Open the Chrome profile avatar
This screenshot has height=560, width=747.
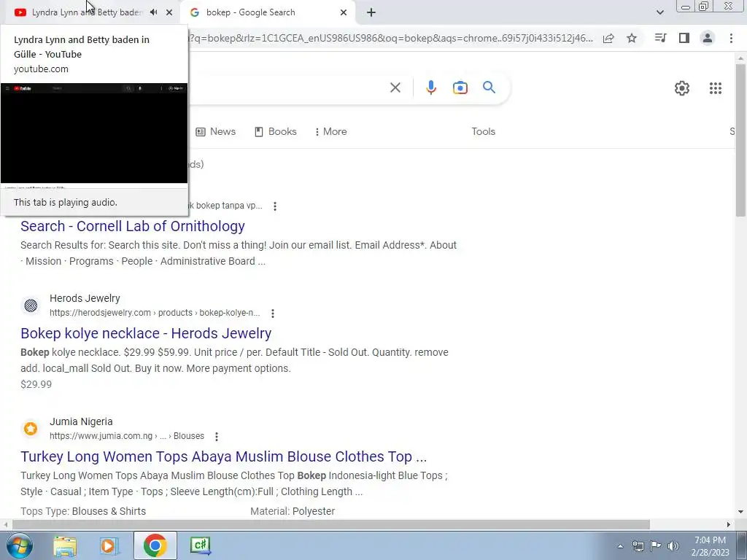click(x=708, y=38)
